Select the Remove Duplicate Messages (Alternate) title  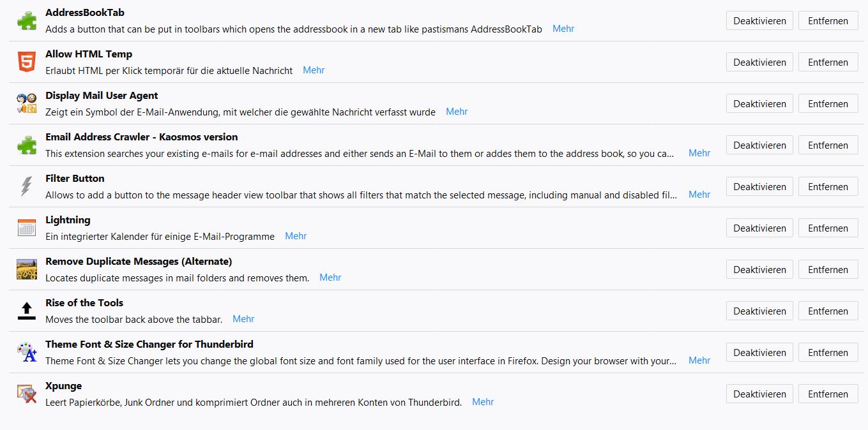coord(139,262)
